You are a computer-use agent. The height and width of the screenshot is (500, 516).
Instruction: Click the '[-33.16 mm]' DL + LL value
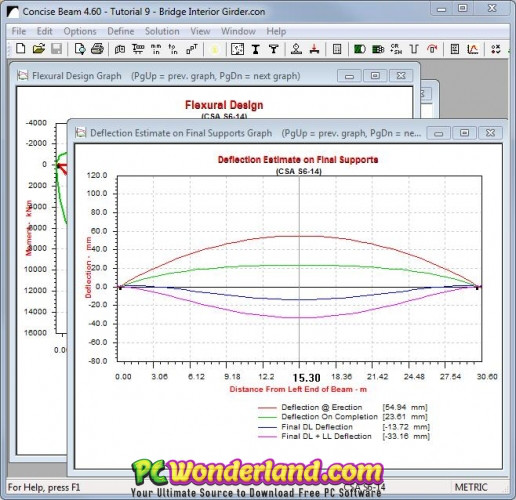[x=406, y=436]
